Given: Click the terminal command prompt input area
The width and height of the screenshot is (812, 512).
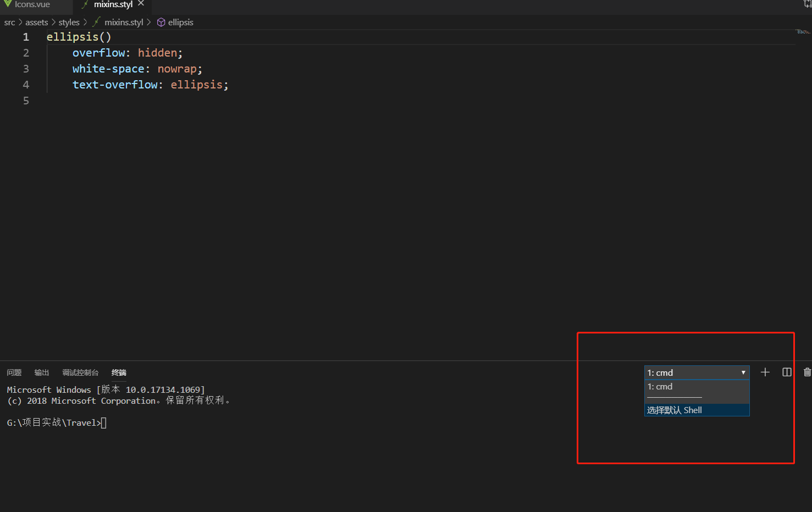Looking at the screenshot, I should tap(104, 422).
